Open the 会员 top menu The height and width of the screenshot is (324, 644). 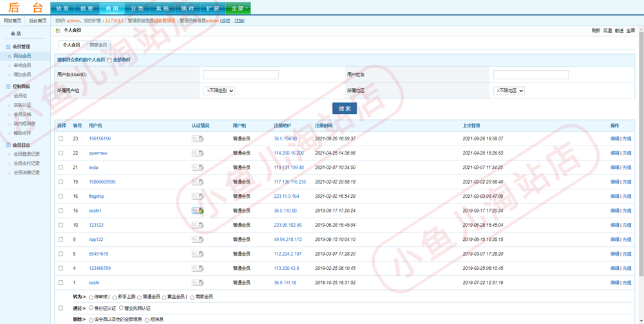click(113, 8)
